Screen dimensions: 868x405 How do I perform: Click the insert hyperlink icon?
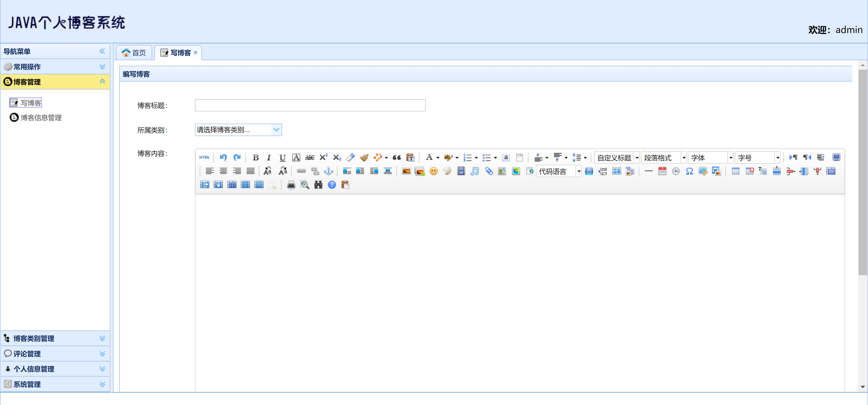point(301,171)
